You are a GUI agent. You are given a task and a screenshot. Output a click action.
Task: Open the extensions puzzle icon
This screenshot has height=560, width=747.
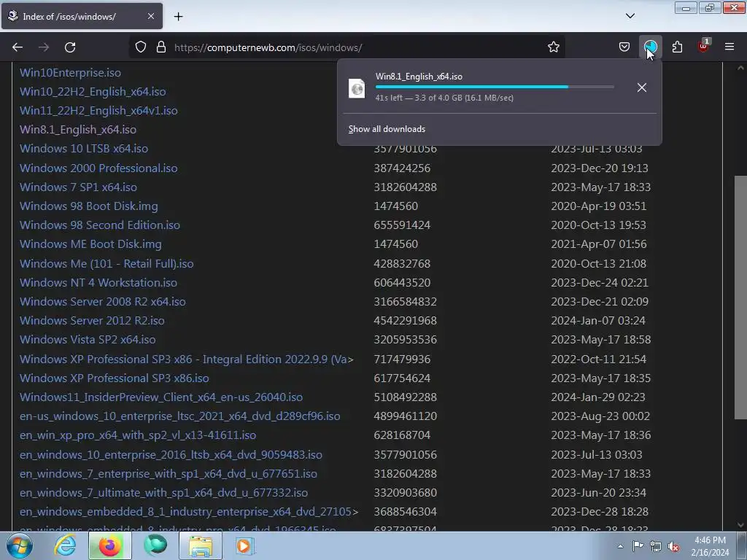point(677,47)
